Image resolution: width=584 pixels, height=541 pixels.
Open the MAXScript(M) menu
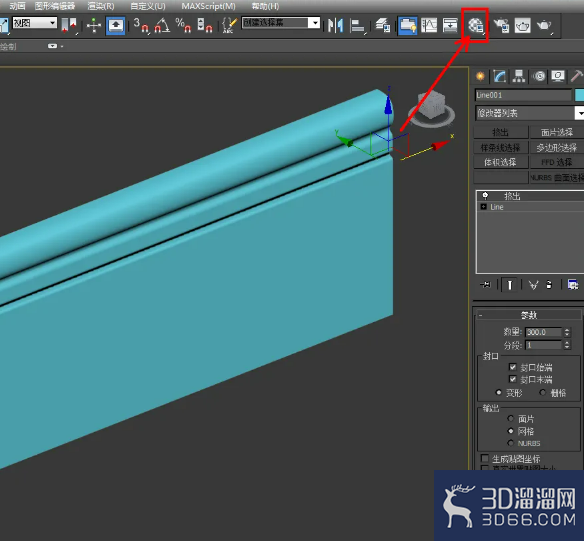(x=209, y=6)
